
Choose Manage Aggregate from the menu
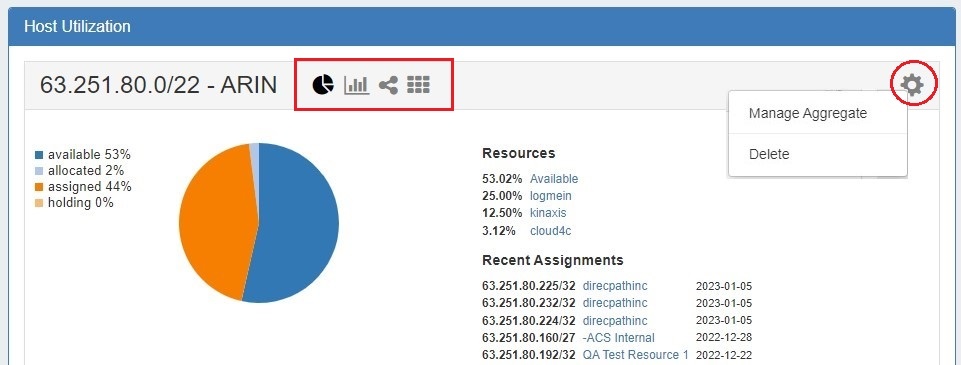807,113
